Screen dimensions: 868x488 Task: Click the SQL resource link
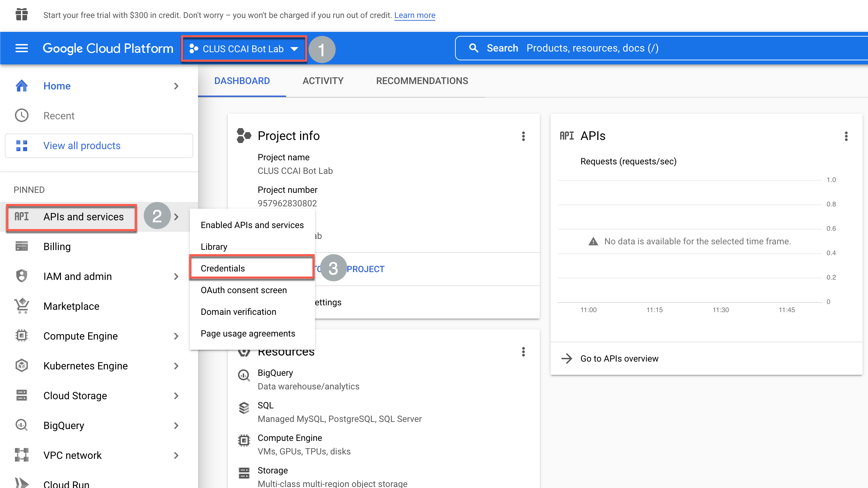(265, 405)
